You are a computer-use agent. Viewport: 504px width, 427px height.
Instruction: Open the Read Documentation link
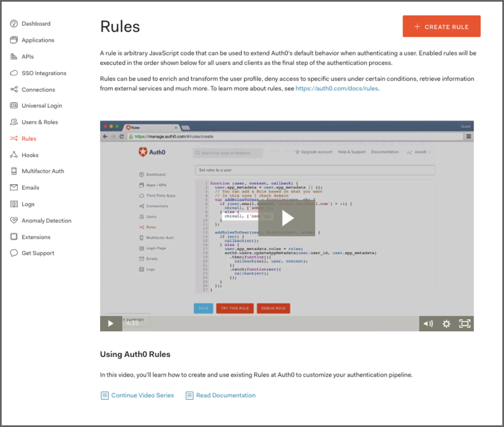(226, 395)
